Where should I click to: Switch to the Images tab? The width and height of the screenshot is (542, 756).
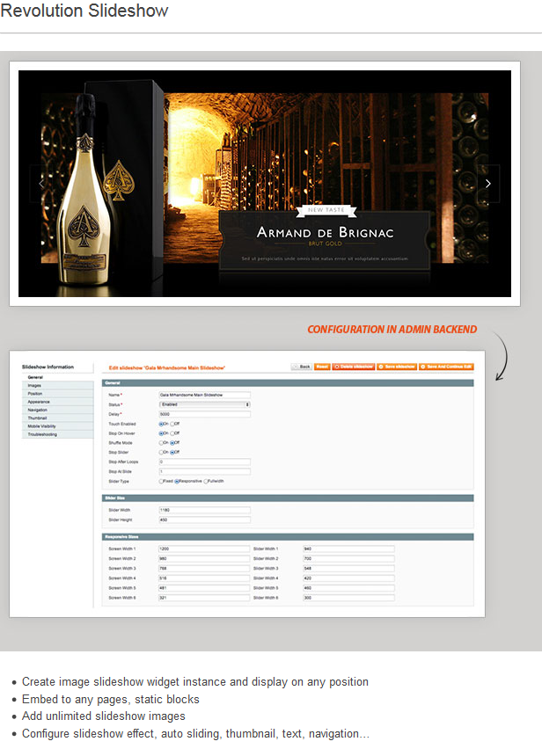[35, 385]
